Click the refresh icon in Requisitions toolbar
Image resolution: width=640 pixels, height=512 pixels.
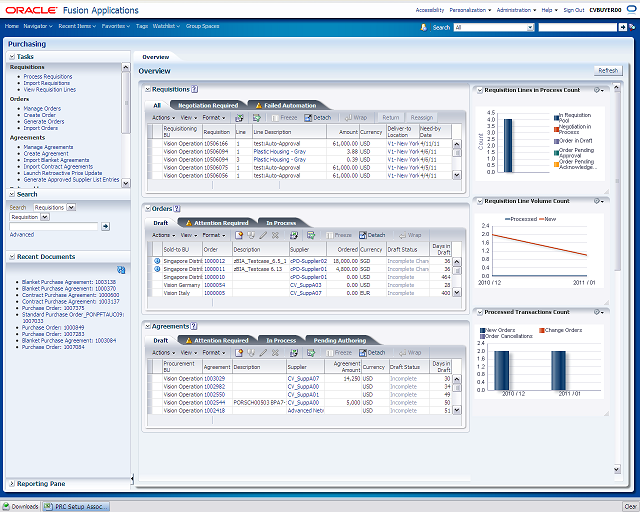[x=239, y=118]
